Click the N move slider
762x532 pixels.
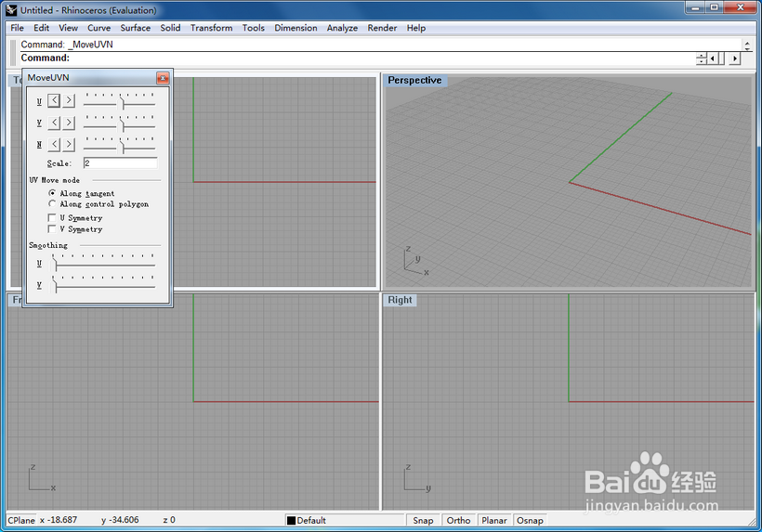click(119, 144)
